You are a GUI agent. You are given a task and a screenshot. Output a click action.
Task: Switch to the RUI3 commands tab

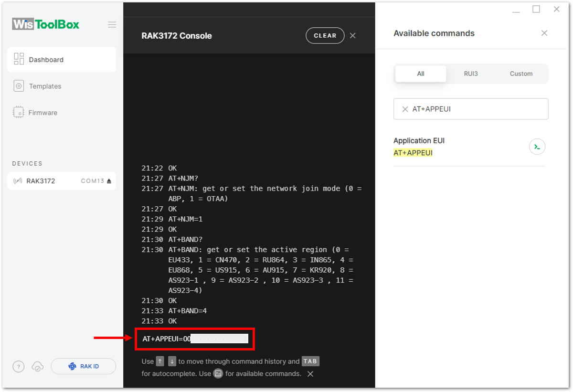471,74
